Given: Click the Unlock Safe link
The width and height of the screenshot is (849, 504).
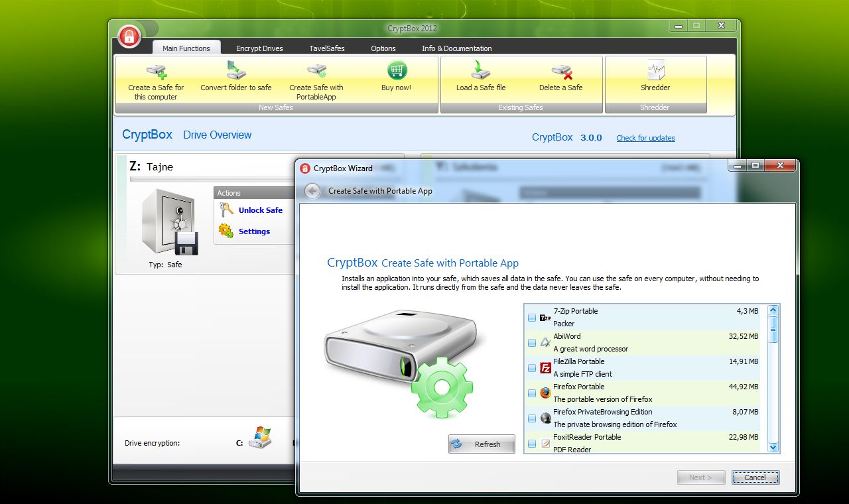Looking at the screenshot, I should (261, 210).
